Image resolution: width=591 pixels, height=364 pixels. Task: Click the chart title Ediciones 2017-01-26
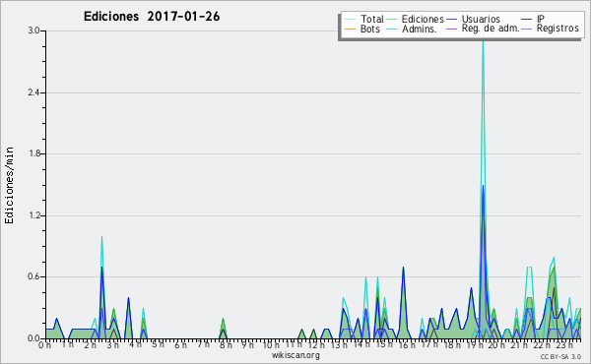pyautogui.click(x=152, y=17)
